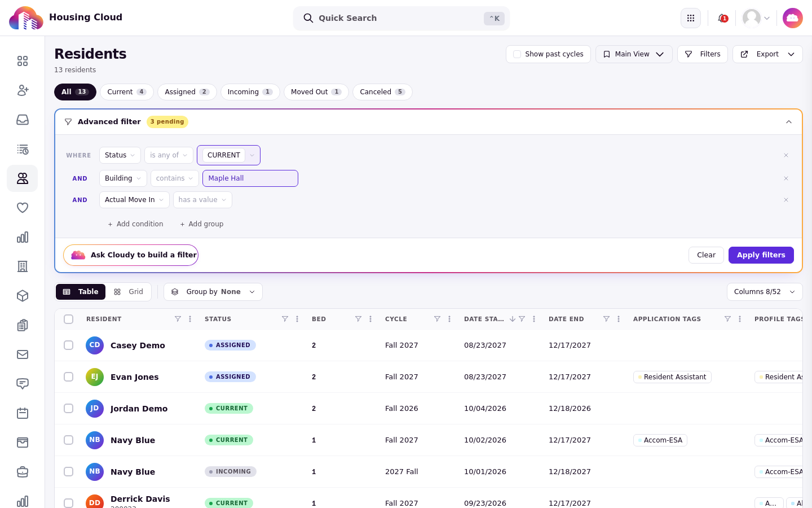The width and height of the screenshot is (812, 508).
Task: Open the inbox tray sidebar icon
Action: 23,120
